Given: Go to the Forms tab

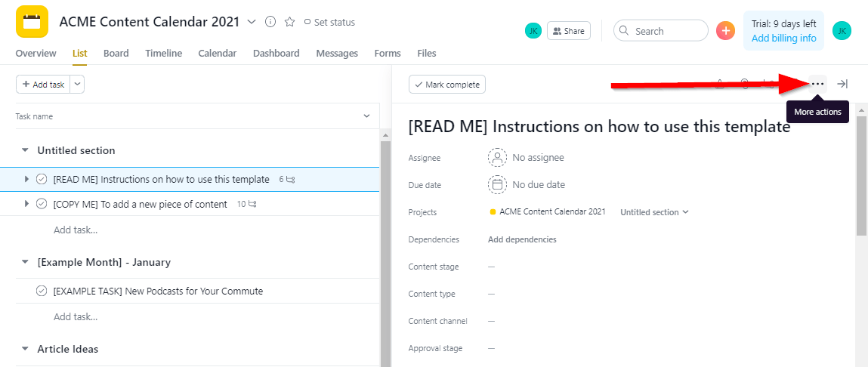Looking at the screenshot, I should click(388, 53).
